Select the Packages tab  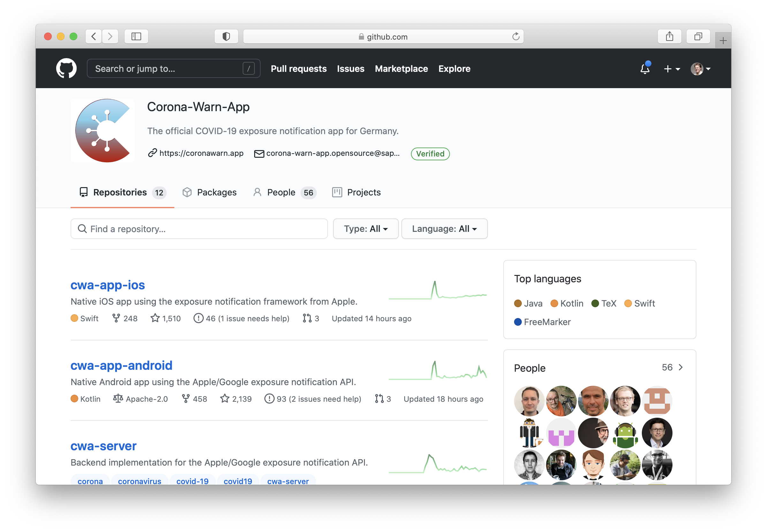tap(210, 192)
